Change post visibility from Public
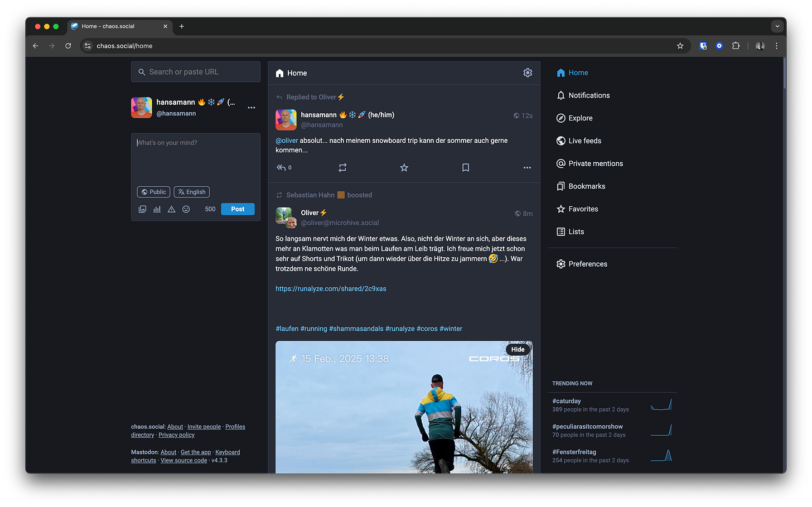812x507 pixels. click(153, 192)
